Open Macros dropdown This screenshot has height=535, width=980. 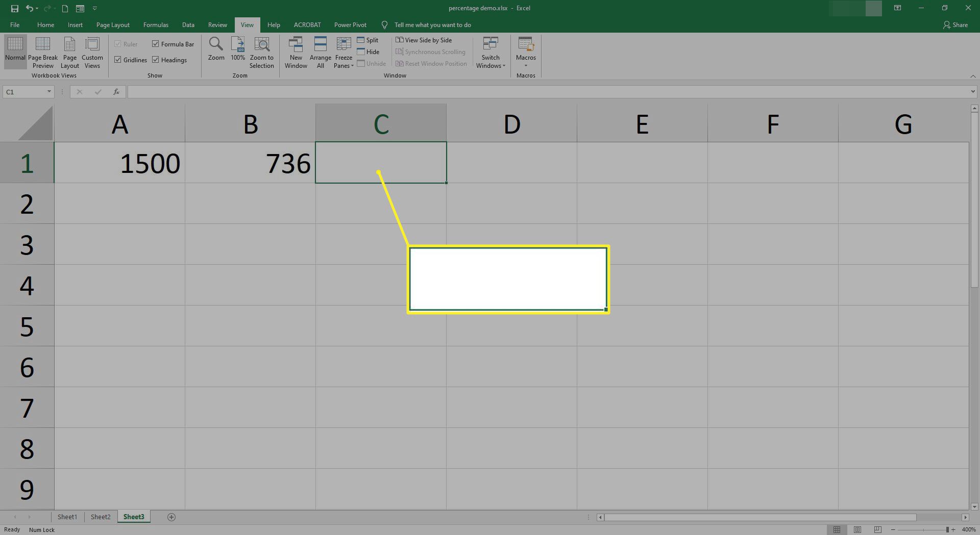tap(526, 52)
